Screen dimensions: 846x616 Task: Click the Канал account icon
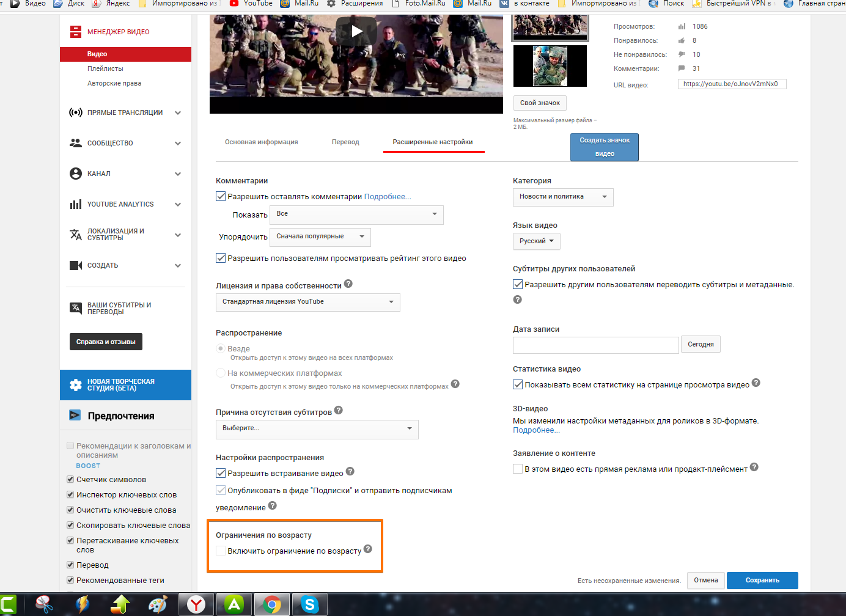click(x=76, y=174)
